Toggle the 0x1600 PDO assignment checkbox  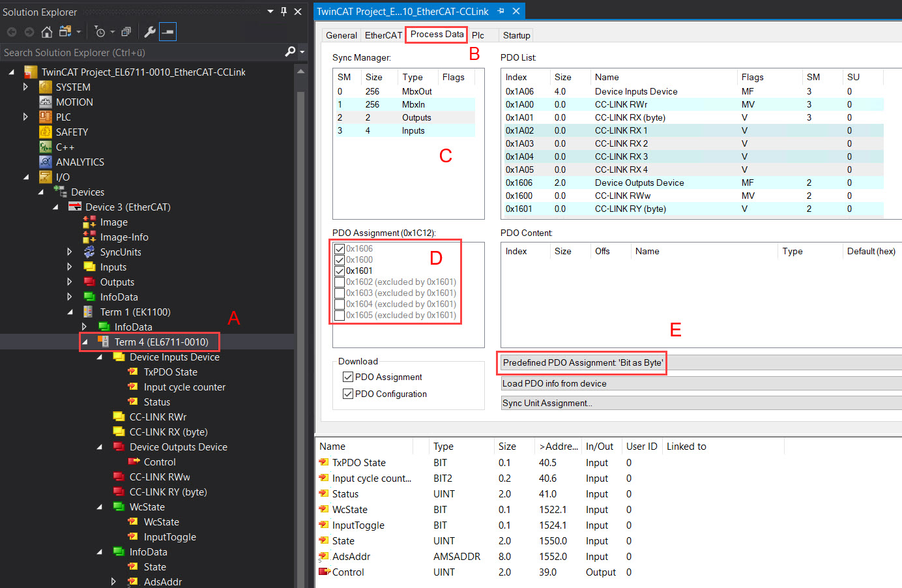339,260
